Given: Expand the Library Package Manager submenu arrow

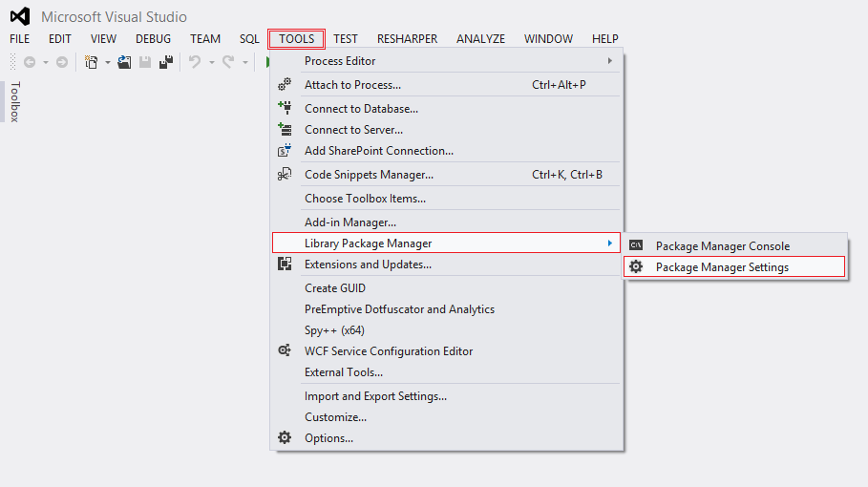Looking at the screenshot, I should tap(610, 243).
